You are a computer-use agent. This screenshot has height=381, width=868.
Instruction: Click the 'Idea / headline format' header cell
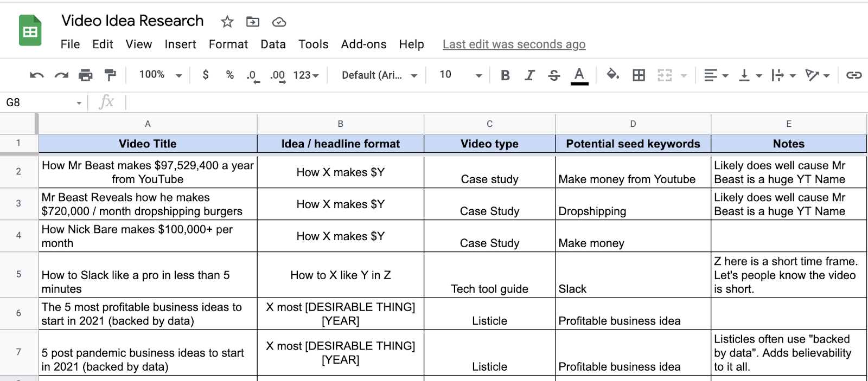pyautogui.click(x=340, y=144)
